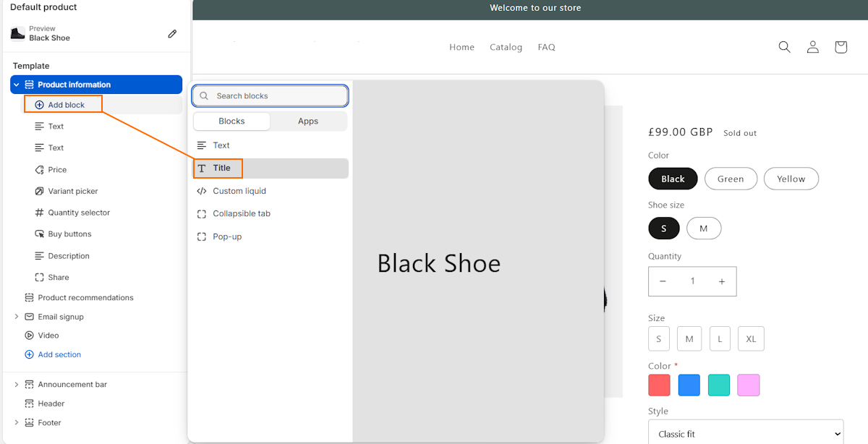The image size is (868, 444).
Task: Expand the Footer section
Action: 17,423
